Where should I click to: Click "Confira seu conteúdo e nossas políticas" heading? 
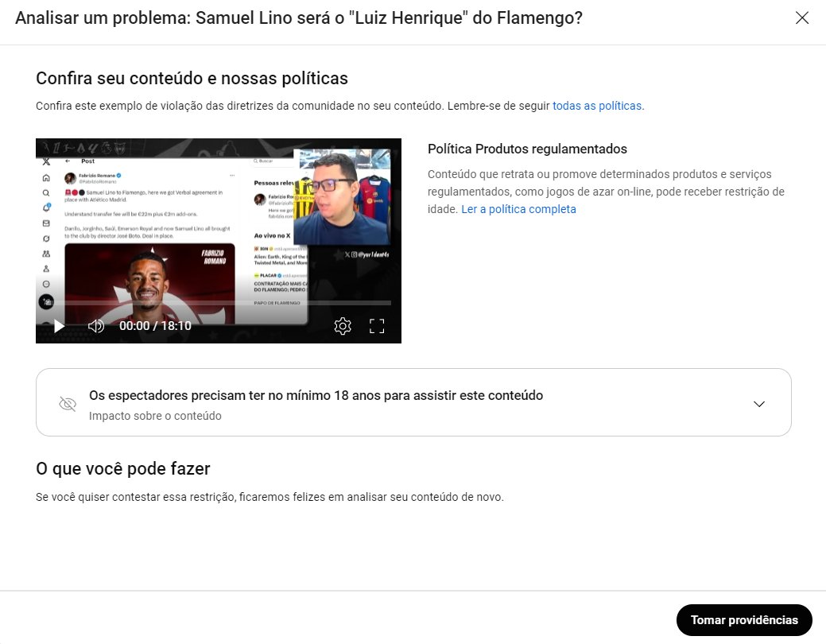pos(192,79)
